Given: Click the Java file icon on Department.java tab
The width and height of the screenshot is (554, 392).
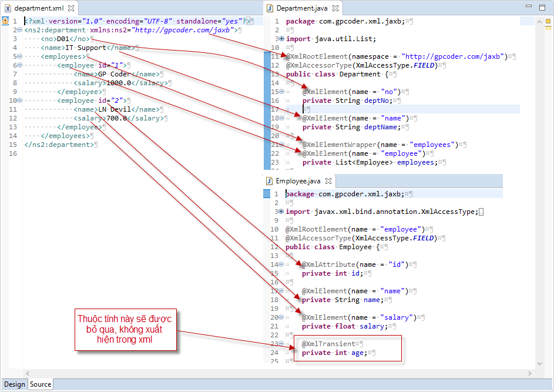Looking at the screenshot, I should [x=269, y=9].
